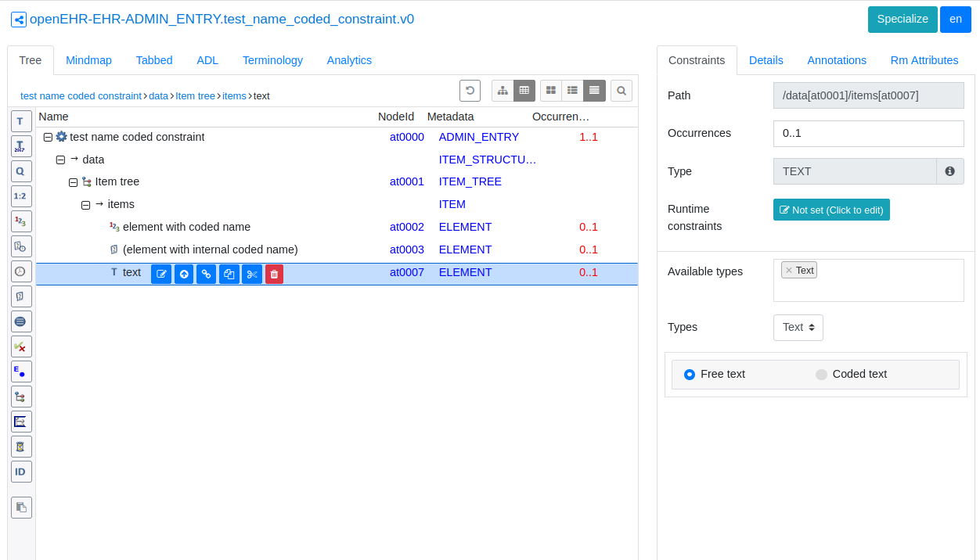
Task: Click the red delete icon on text row
Action: coord(274,274)
